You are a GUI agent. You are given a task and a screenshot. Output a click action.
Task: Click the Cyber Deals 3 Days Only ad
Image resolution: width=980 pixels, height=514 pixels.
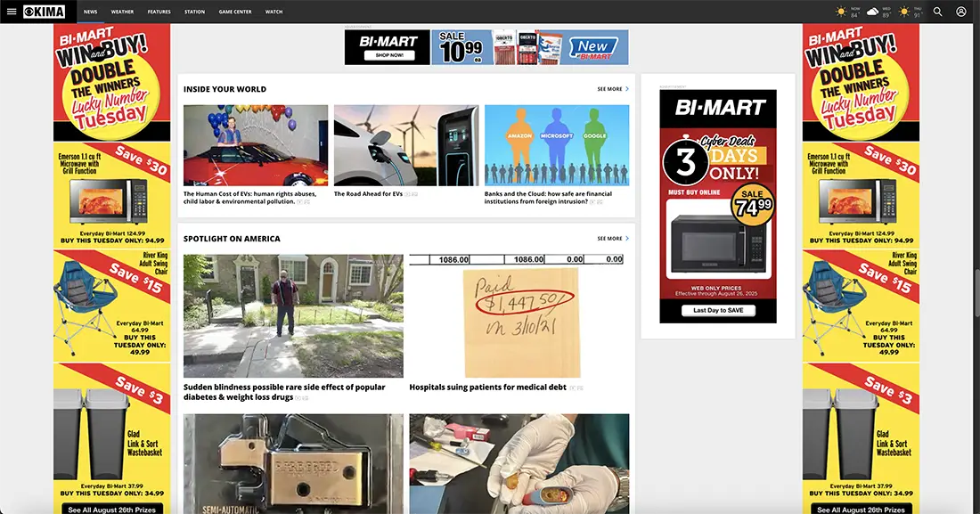point(718,207)
